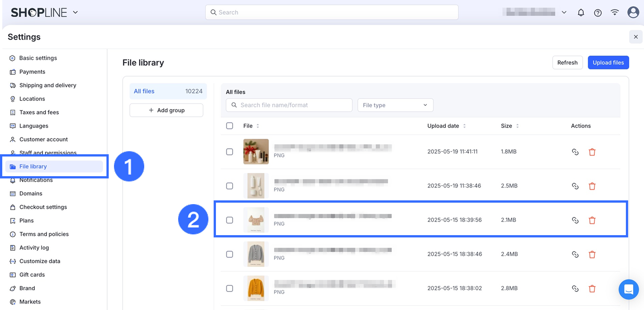Open the skincare bottles image thumbnail
644x310 pixels.
(x=256, y=186)
